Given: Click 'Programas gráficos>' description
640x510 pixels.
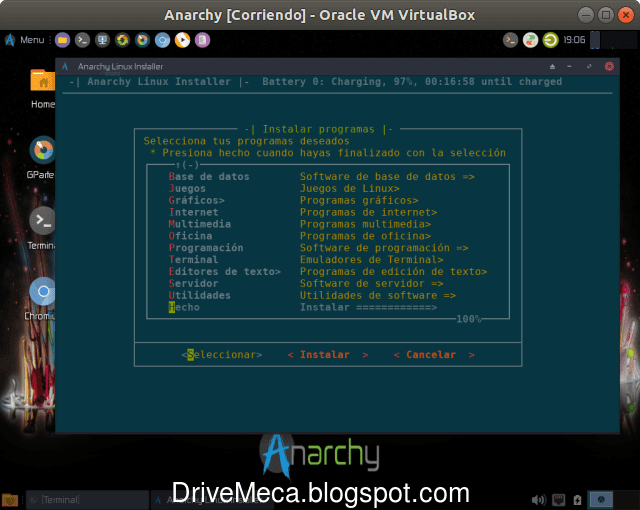Looking at the screenshot, I should click(x=359, y=200).
